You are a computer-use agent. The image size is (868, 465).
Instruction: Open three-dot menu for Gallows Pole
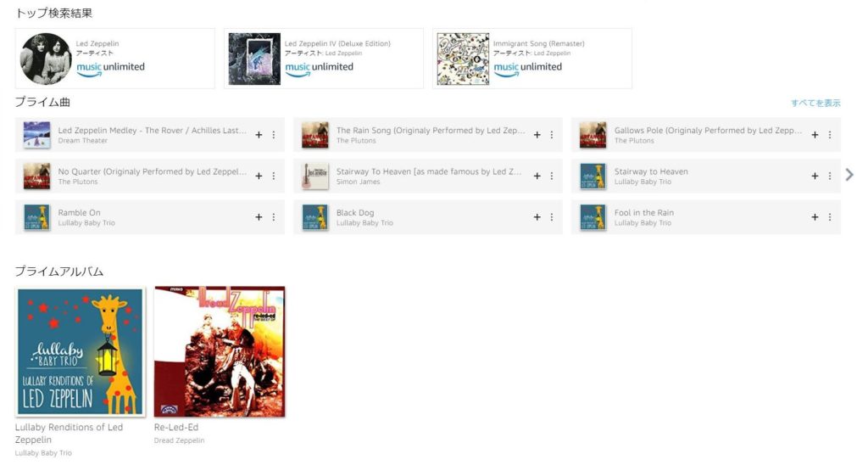(x=830, y=135)
